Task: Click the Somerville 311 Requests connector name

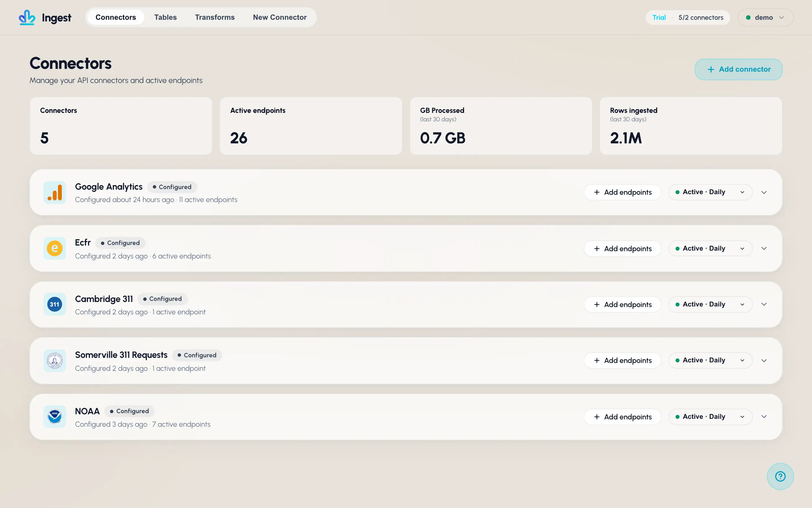Action: [x=121, y=355]
